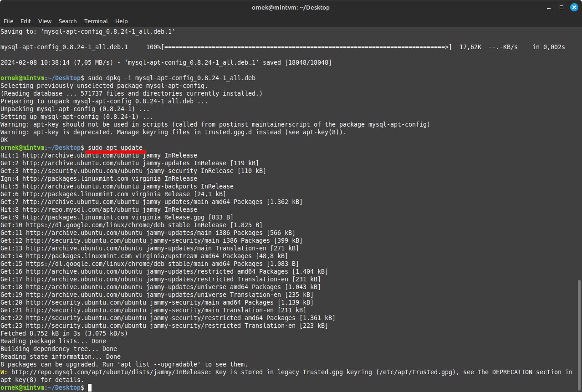Maximize the terminal window
Viewport: 582px width, 392px height.
(x=562, y=7)
